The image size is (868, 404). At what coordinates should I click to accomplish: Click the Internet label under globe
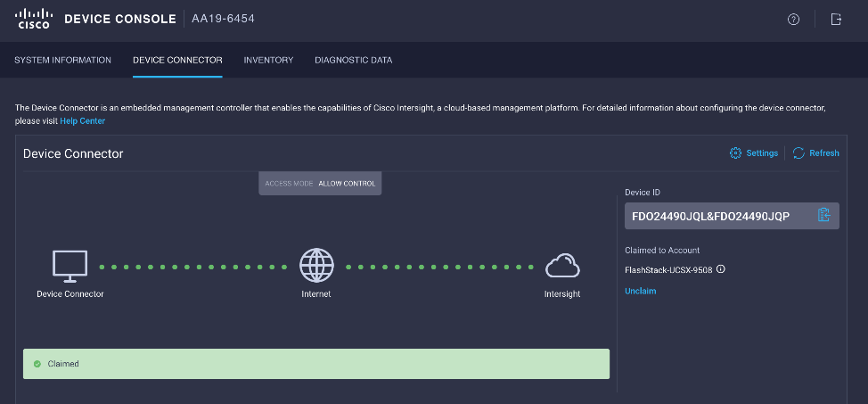pos(316,294)
